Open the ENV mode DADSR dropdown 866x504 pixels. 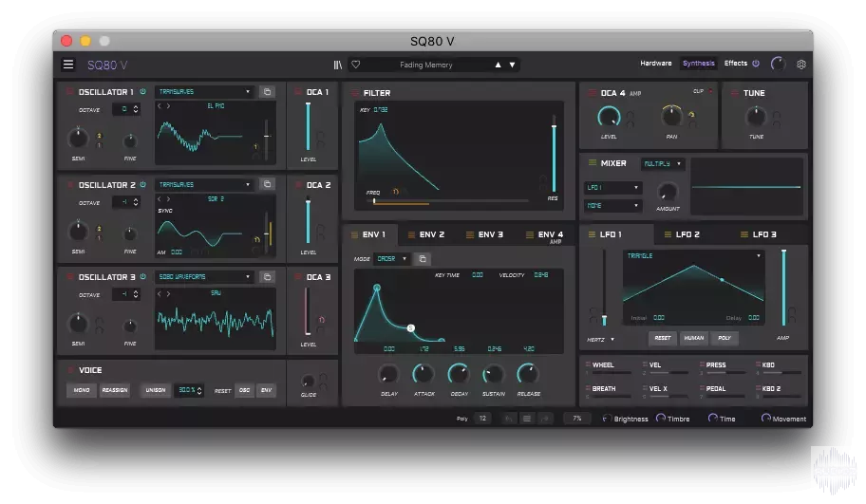(x=391, y=259)
